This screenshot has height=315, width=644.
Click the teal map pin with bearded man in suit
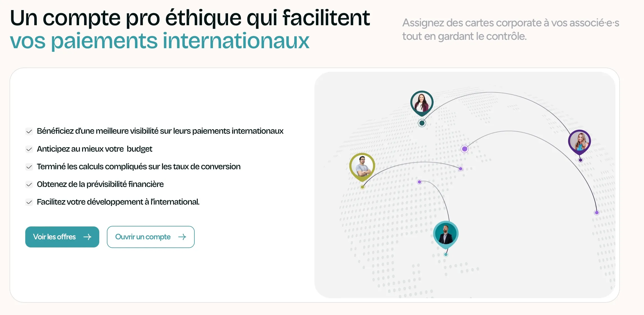pos(446,234)
